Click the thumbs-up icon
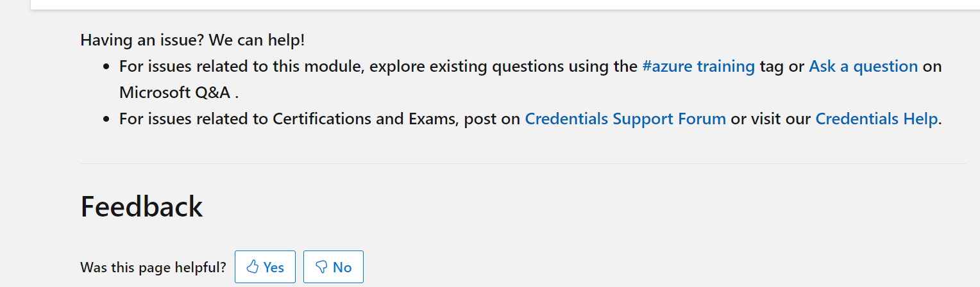 (253, 267)
